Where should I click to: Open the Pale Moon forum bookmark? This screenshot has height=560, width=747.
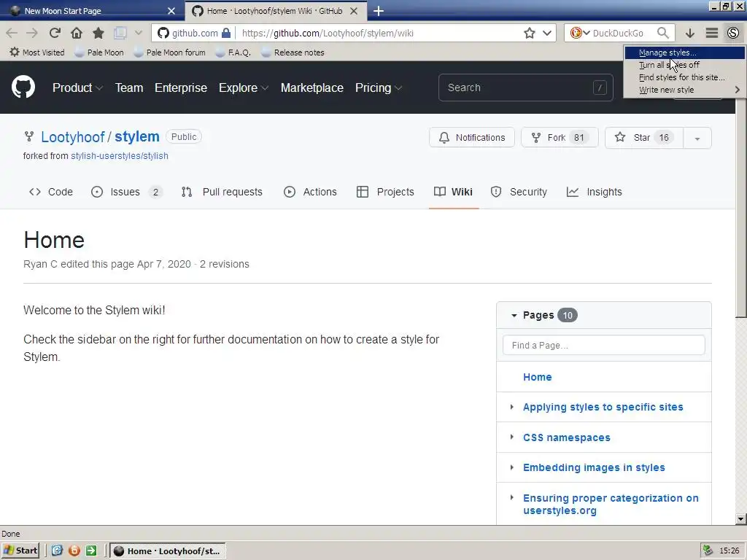169,52
